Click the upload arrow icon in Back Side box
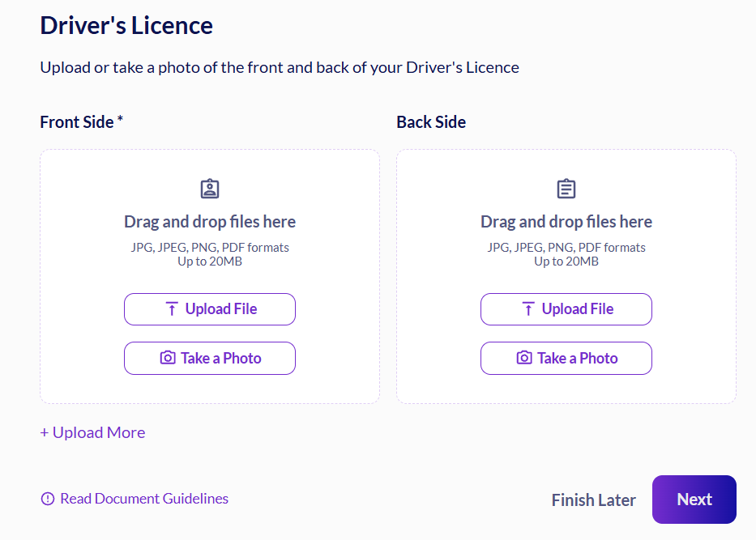Screen dimensions: 756x540 pos(528,308)
